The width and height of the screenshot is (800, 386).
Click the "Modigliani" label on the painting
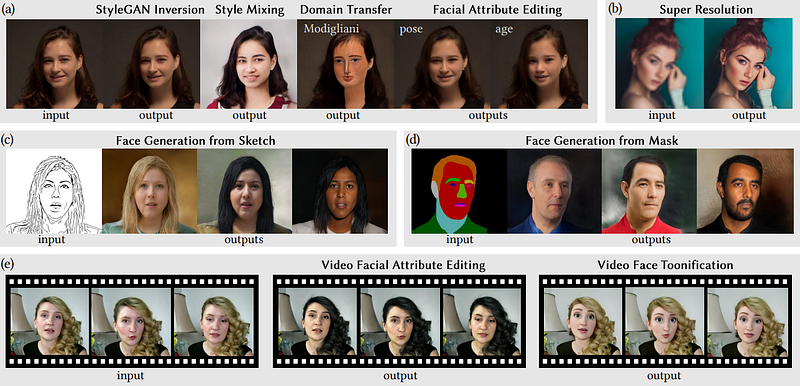[x=331, y=29]
